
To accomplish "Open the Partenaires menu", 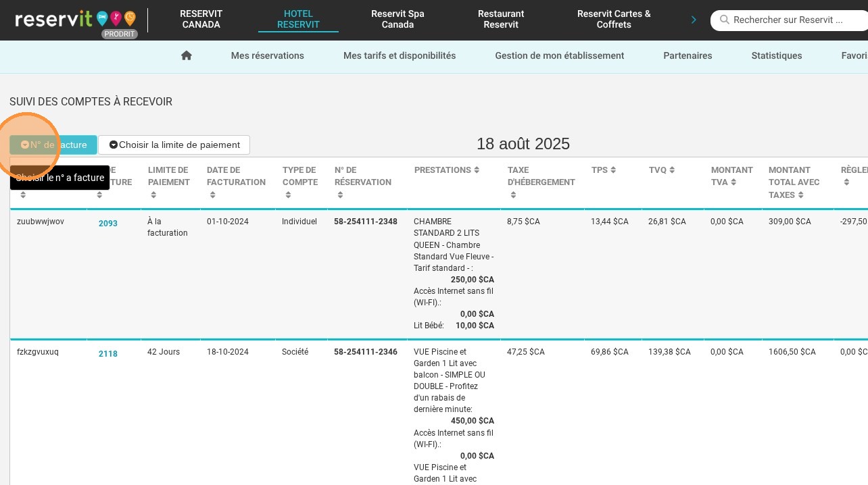I will pyautogui.click(x=688, y=56).
